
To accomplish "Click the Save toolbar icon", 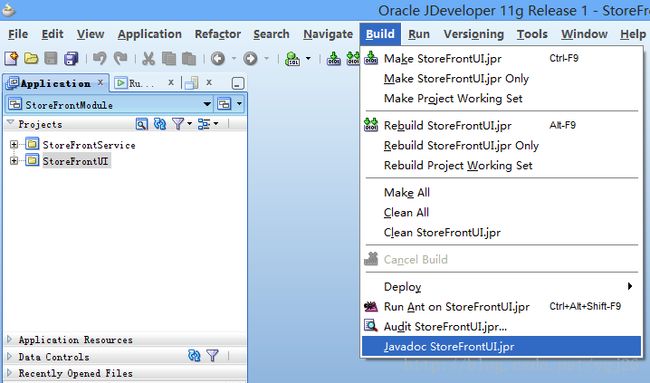I will point(51,58).
